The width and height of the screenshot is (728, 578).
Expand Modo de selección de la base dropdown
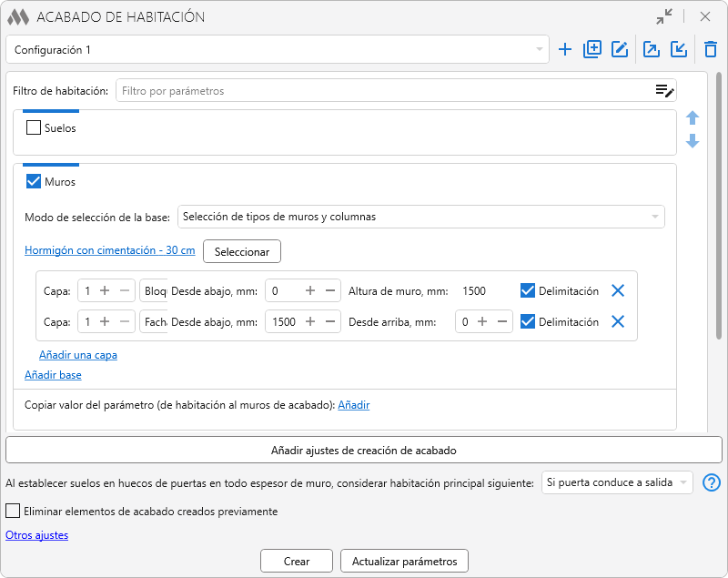(x=420, y=217)
